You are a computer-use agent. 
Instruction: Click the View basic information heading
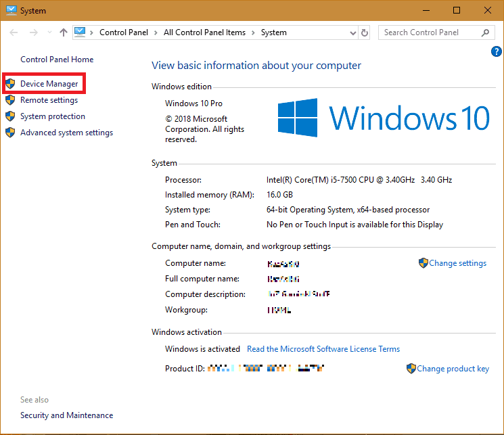tap(256, 65)
